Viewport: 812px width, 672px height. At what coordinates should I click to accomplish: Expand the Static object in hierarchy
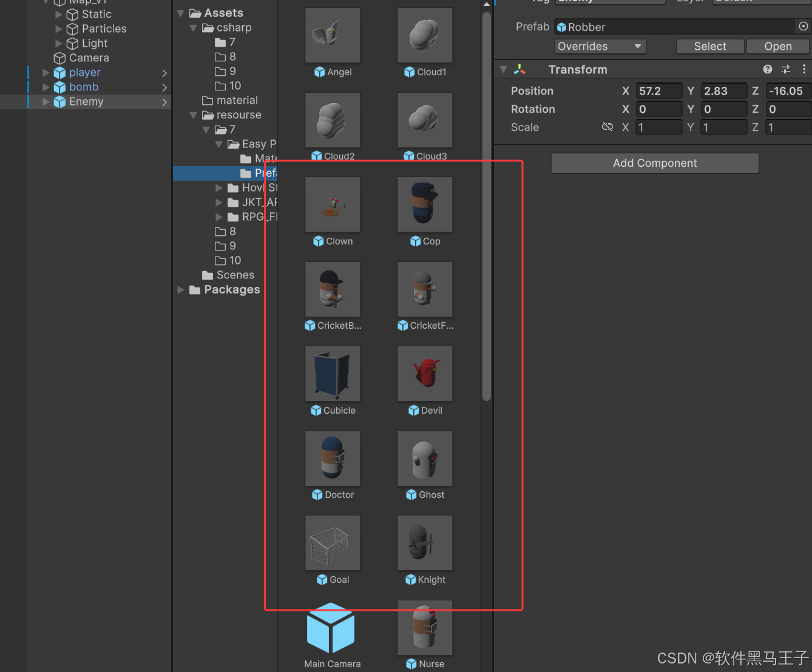pos(59,14)
